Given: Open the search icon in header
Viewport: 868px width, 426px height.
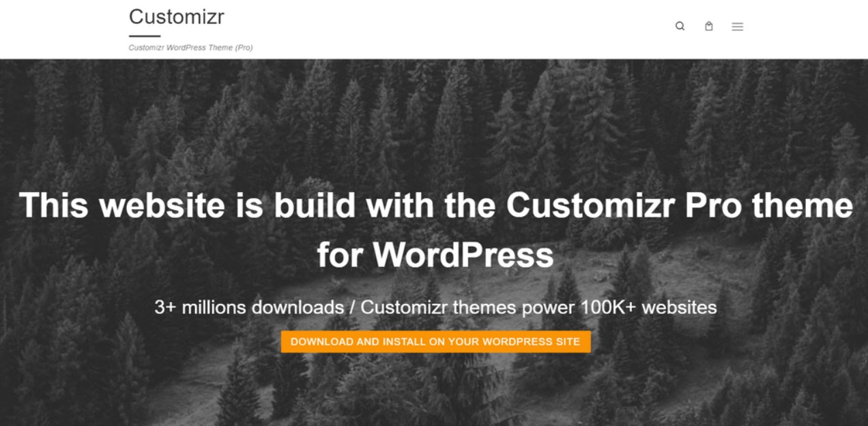Looking at the screenshot, I should pos(680,27).
